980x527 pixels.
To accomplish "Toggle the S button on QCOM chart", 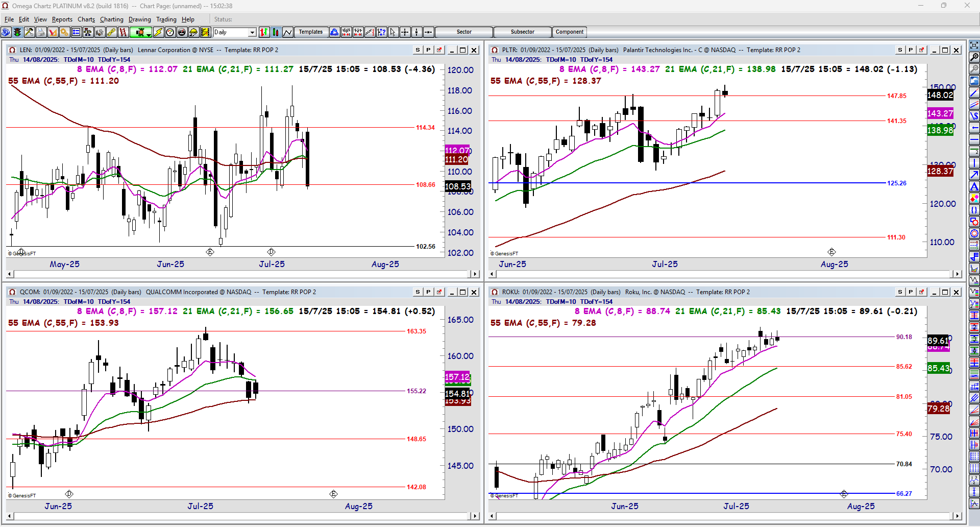I will coord(418,292).
